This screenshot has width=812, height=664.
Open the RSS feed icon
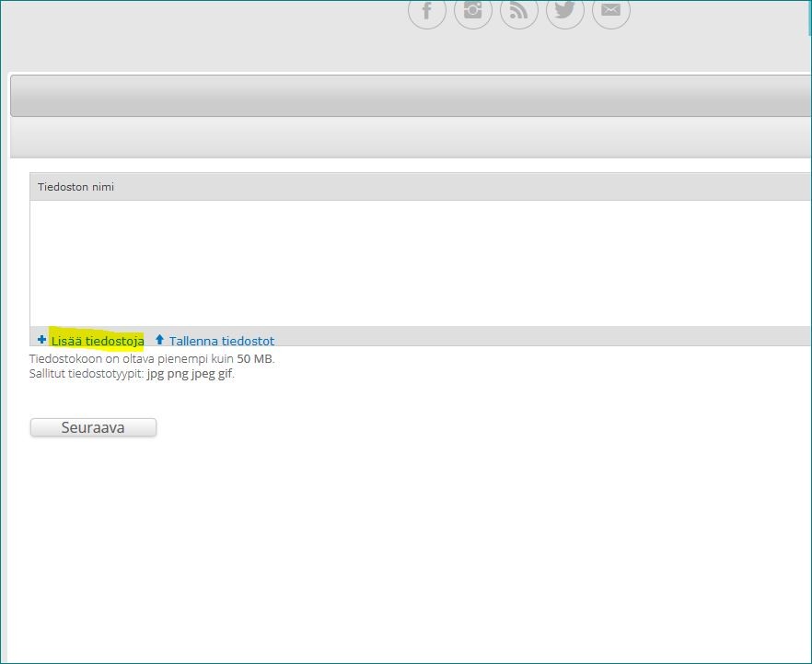point(519,11)
